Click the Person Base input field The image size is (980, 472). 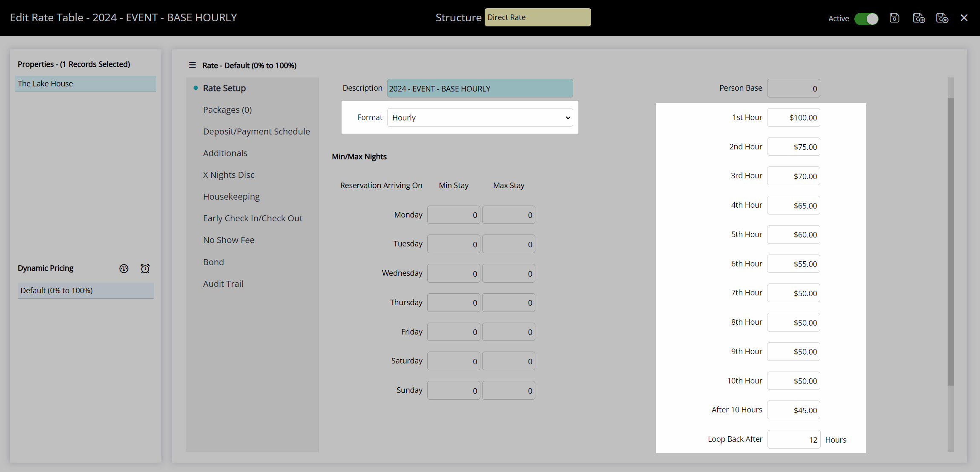pos(793,88)
